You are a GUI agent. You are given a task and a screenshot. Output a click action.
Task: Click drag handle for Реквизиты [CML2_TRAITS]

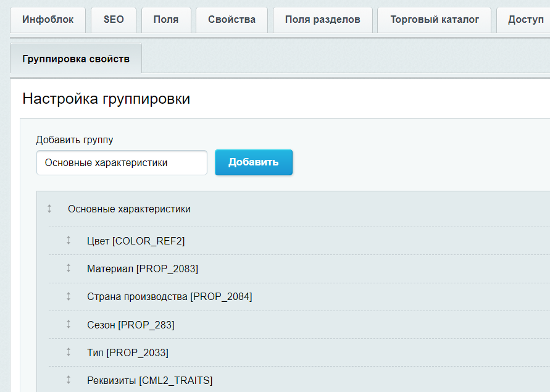pyautogui.click(x=69, y=380)
